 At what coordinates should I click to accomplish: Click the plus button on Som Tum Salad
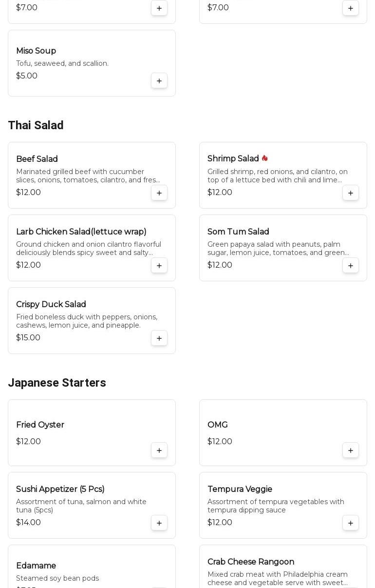[x=351, y=266]
